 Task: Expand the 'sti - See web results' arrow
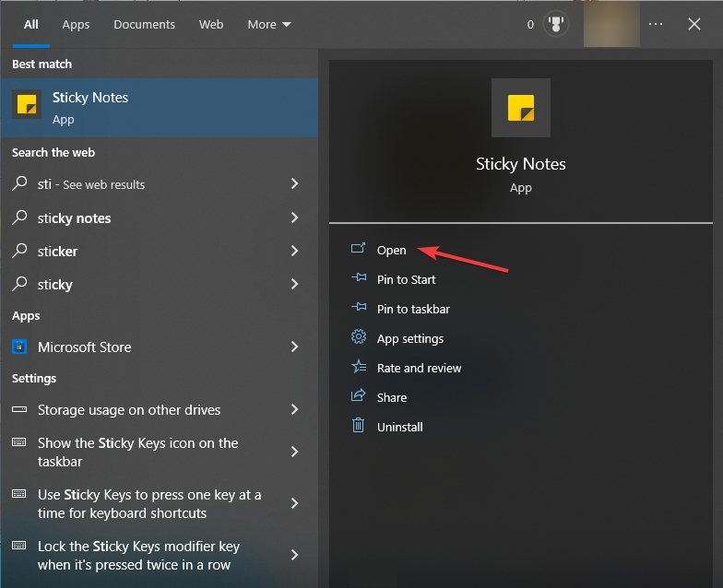coord(295,184)
